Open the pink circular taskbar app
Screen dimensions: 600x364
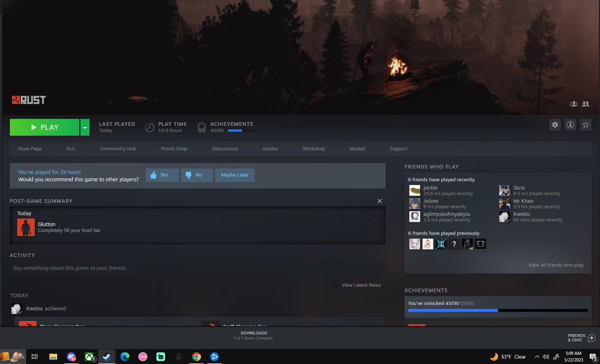tap(142, 357)
